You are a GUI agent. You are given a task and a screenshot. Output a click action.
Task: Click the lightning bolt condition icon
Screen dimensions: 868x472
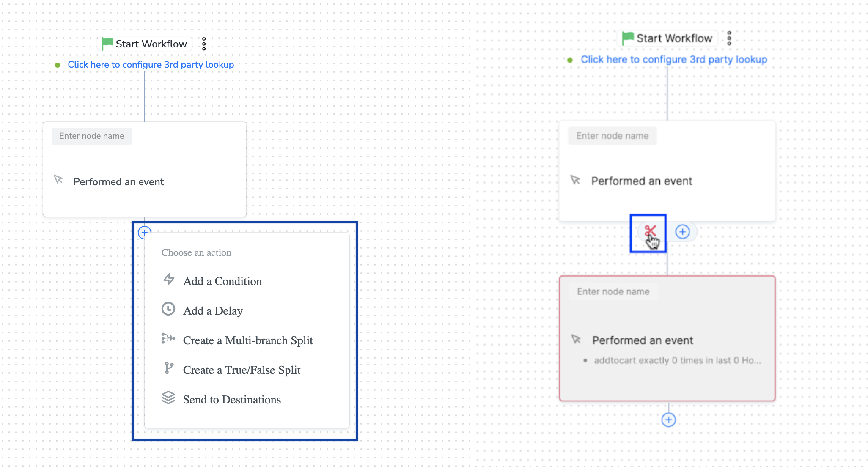tap(169, 279)
